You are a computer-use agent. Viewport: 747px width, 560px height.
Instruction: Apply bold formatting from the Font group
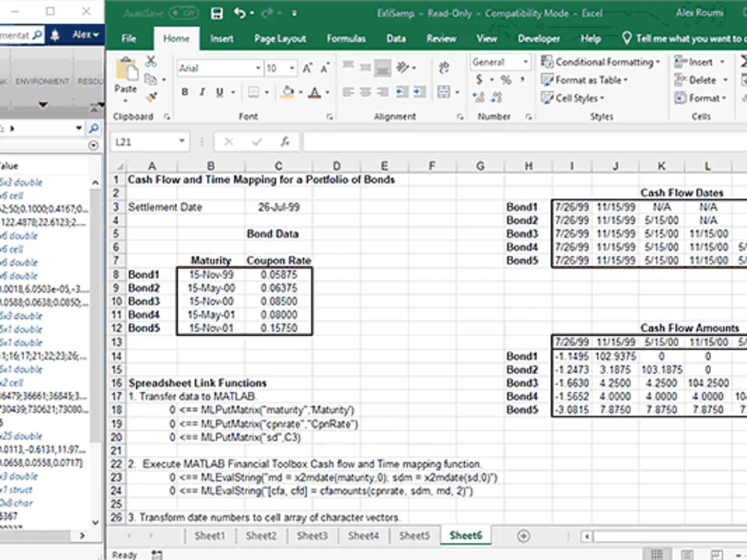[x=185, y=91]
